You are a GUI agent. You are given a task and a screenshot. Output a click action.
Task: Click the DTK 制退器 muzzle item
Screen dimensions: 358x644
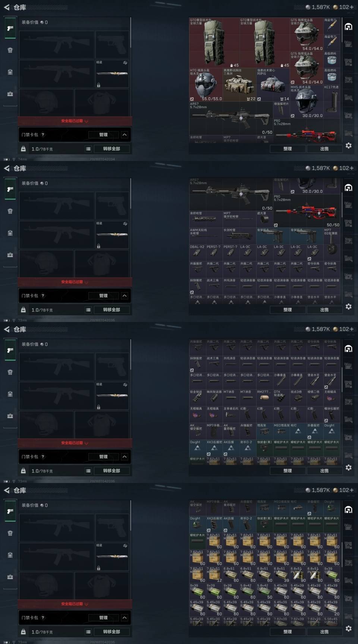tap(281, 398)
